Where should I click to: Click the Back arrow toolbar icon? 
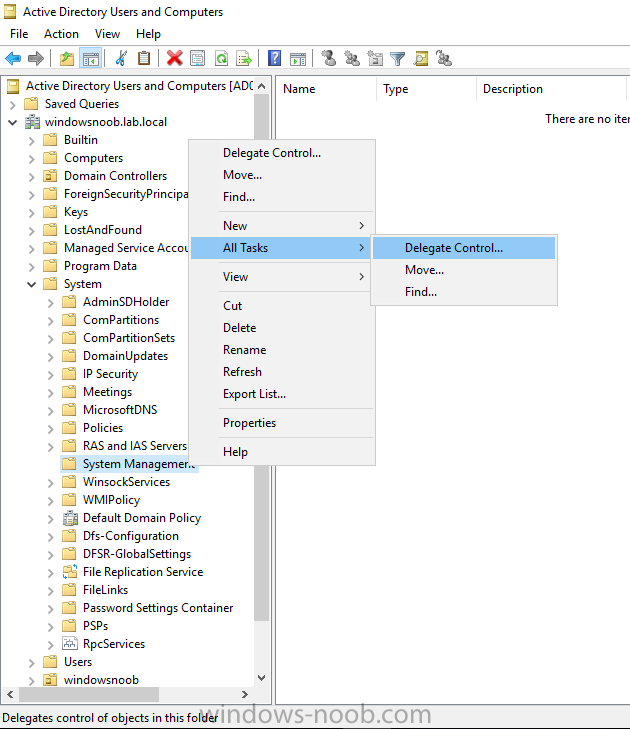point(13,59)
